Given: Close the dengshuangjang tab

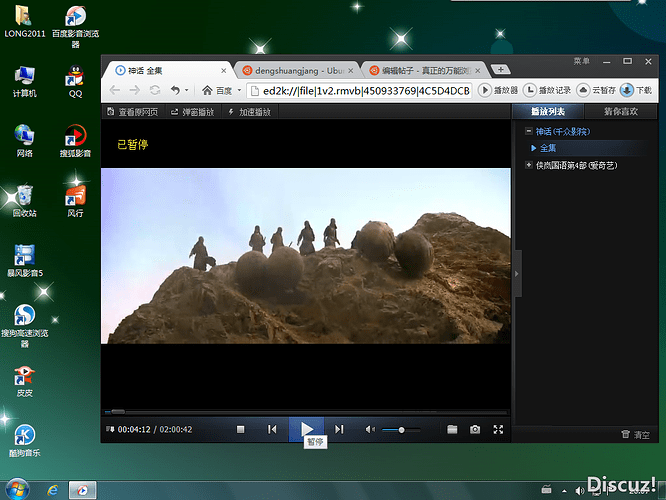Looking at the screenshot, I should coord(350,71).
